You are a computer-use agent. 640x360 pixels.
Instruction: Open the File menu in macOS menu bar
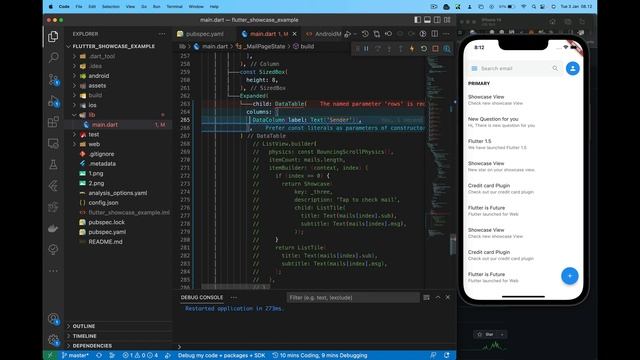(79, 7)
